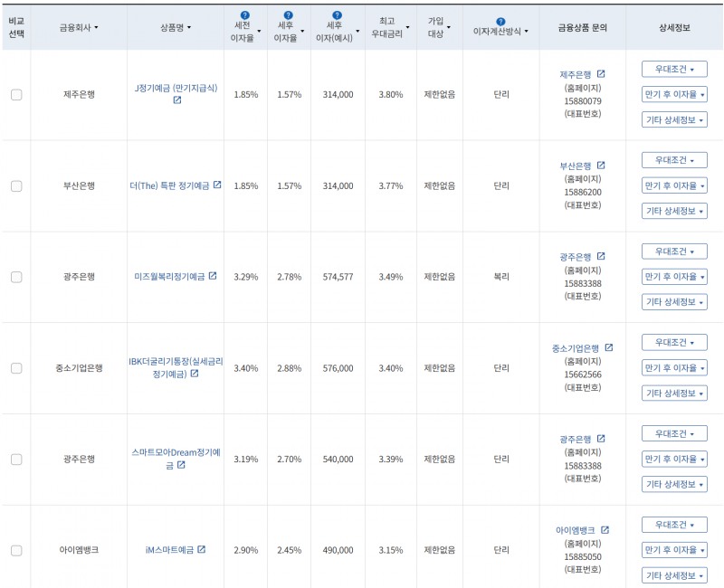This screenshot has height=588, width=724.
Task: Visit 제주은행 homepage link
Action: (x=576, y=74)
